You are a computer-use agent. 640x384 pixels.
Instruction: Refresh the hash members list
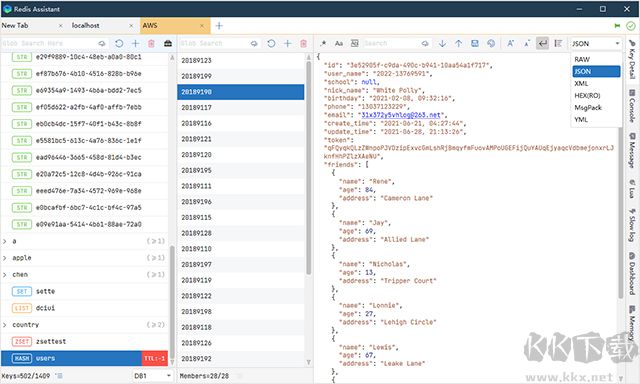[271, 43]
